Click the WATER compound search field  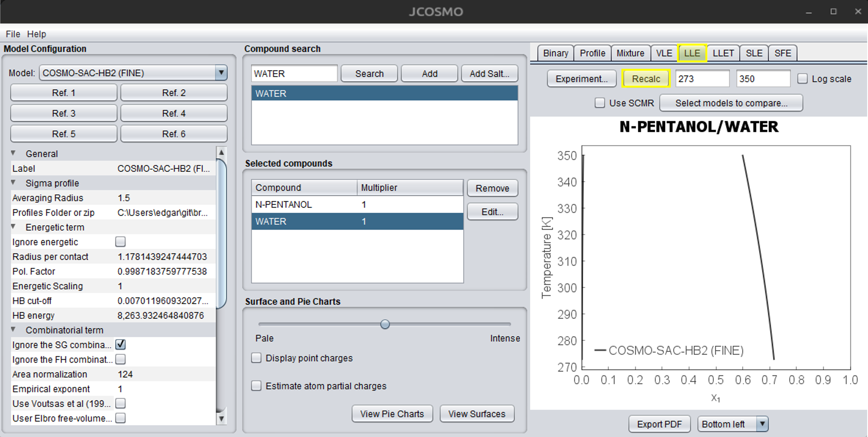tap(294, 74)
